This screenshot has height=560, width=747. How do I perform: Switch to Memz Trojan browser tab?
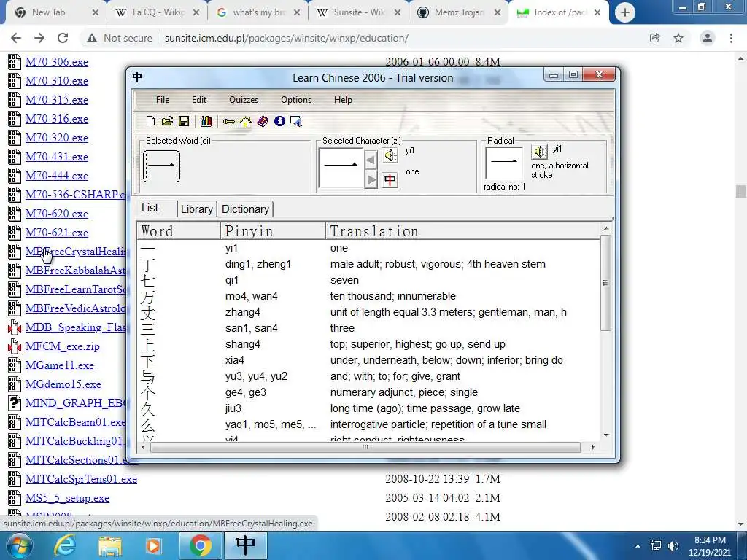[458, 12]
